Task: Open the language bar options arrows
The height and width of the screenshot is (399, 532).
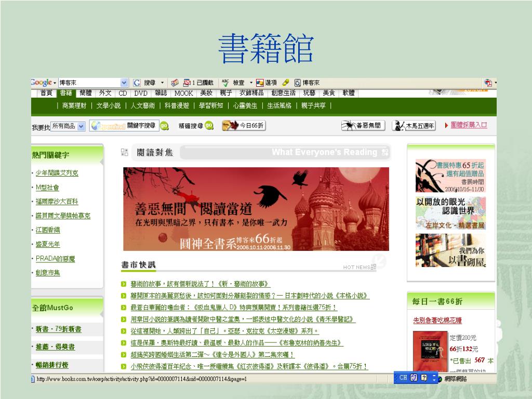Action: [434, 378]
